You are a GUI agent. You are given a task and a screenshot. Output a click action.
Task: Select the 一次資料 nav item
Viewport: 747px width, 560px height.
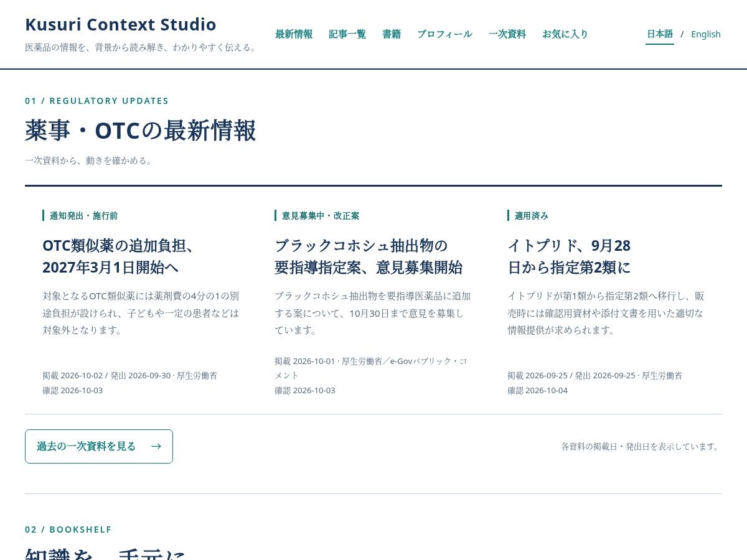click(507, 34)
